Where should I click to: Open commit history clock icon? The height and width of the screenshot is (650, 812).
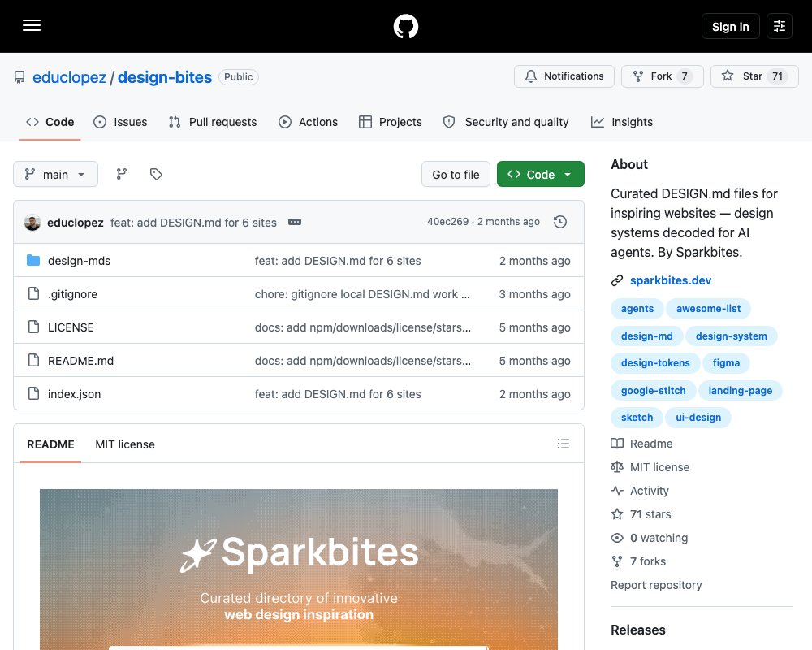point(560,222)
